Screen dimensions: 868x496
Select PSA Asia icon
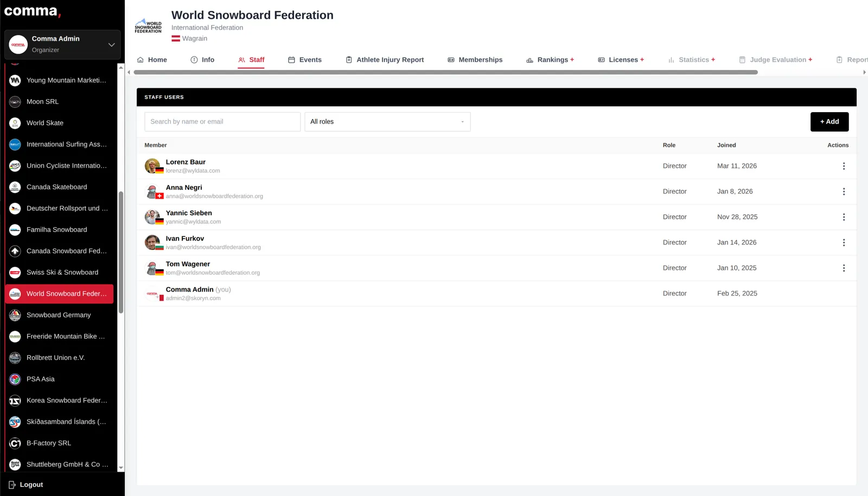pos(15,379)
